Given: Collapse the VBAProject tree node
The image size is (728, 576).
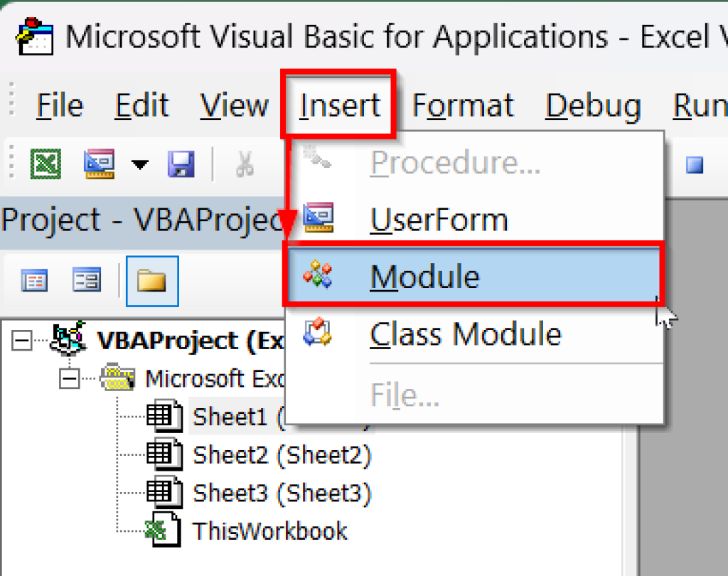Looking at the screenshot, I should (x=21, y=340).
